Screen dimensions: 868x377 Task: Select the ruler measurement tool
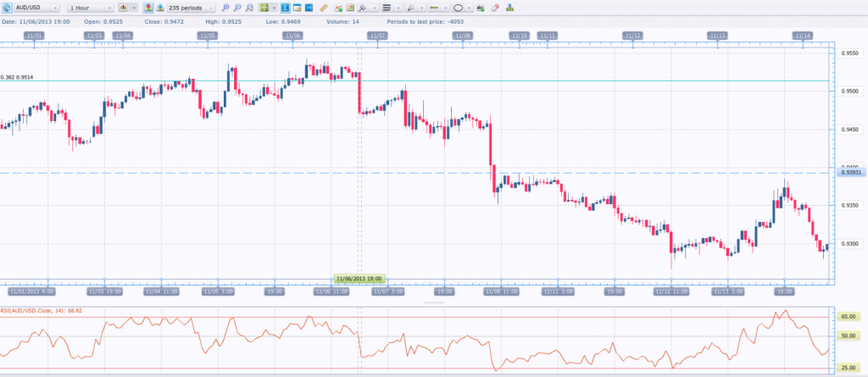click(325, 8)
